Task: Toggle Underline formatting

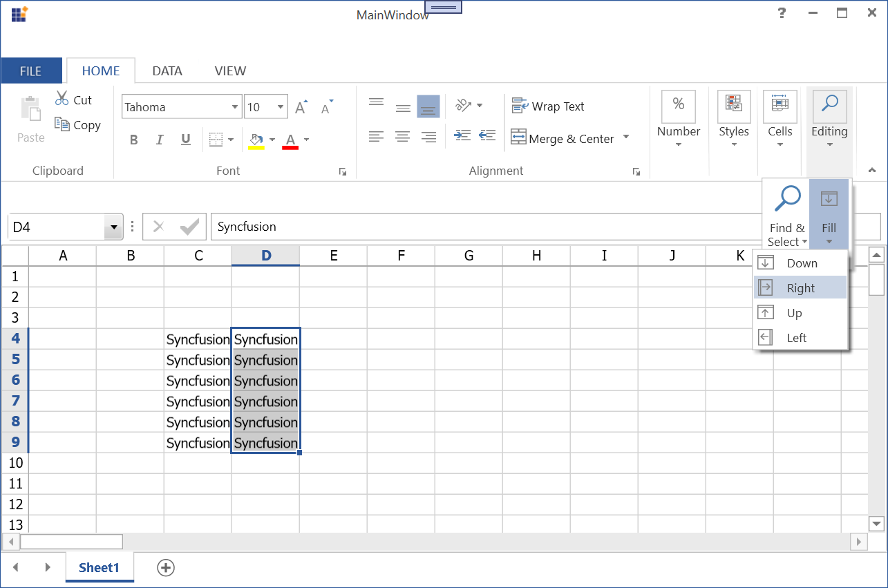Action: (186, 140)
